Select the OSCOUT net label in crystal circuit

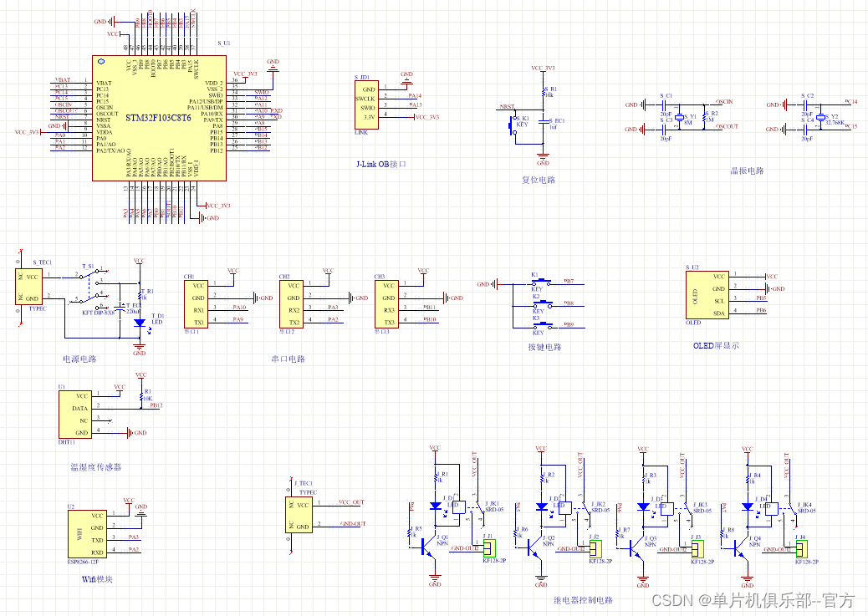pos(727,126)
